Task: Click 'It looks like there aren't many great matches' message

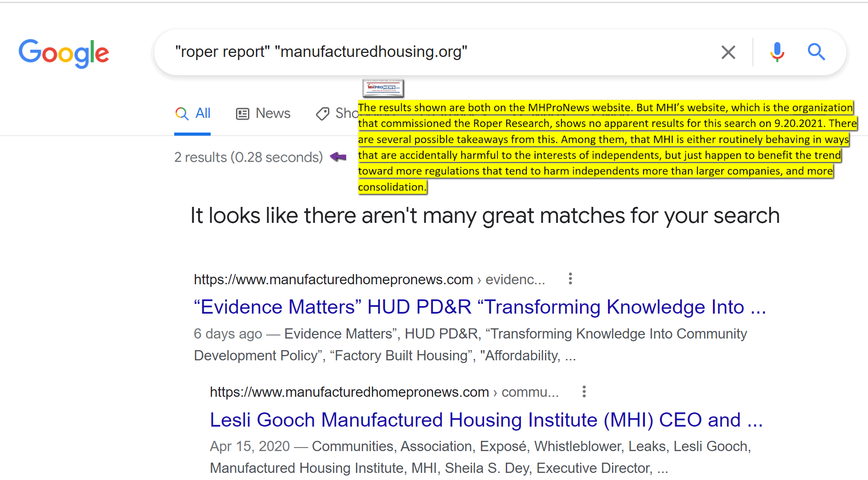Action: tap(485, 216)
